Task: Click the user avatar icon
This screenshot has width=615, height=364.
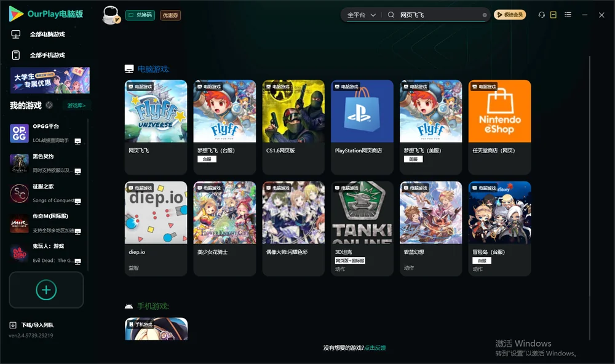Action: pos(111,15)
